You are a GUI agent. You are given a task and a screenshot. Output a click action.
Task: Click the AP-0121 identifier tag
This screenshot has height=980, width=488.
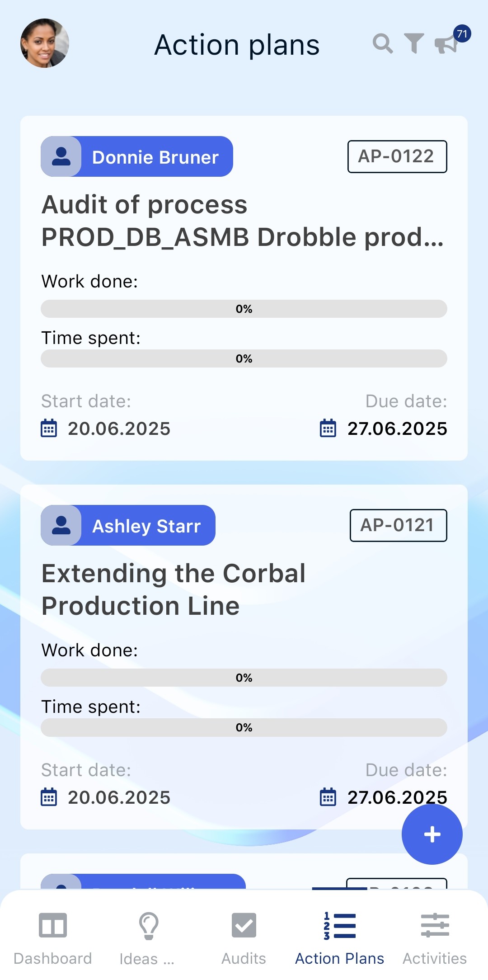398,525
